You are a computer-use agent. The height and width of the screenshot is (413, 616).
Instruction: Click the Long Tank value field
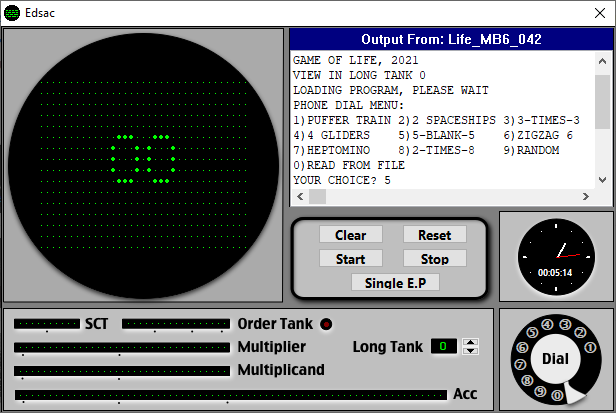(x=444, y=347)
